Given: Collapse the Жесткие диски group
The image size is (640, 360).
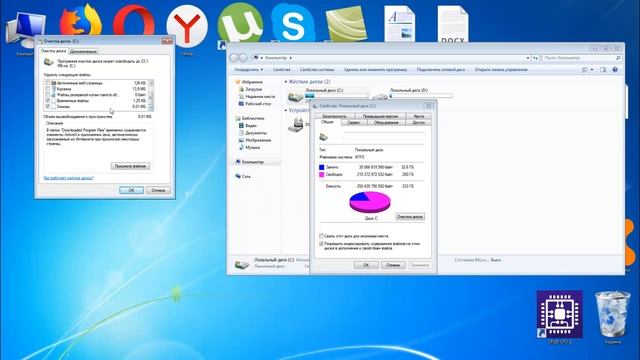Looking at the screenshot, I should click(x=286, y=82).
